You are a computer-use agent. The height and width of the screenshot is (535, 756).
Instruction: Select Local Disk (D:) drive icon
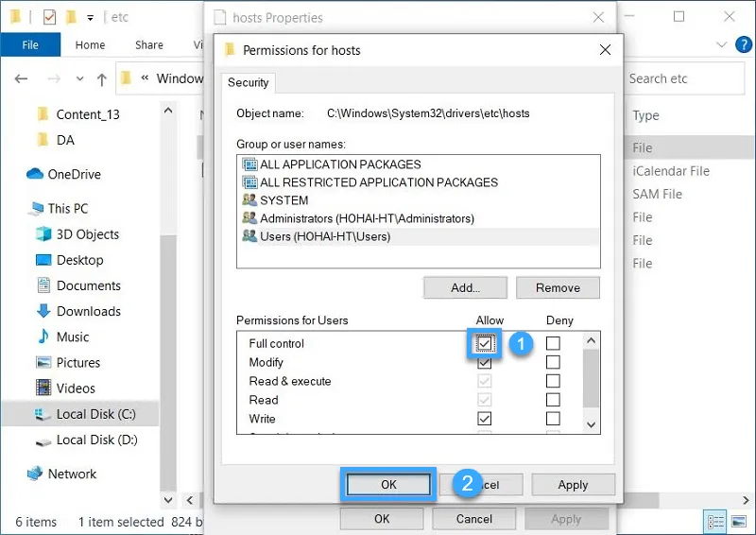pyautogui.click(x=43, y=441)
